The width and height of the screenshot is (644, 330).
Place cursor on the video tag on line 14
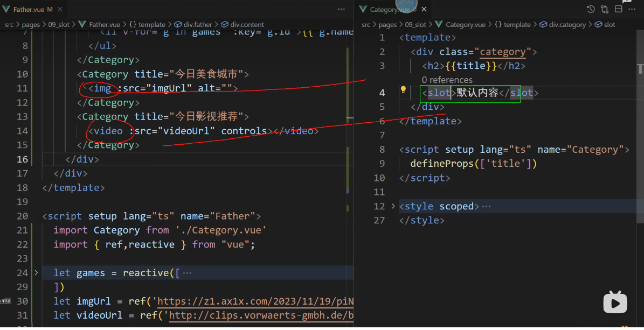pos(108,131)
